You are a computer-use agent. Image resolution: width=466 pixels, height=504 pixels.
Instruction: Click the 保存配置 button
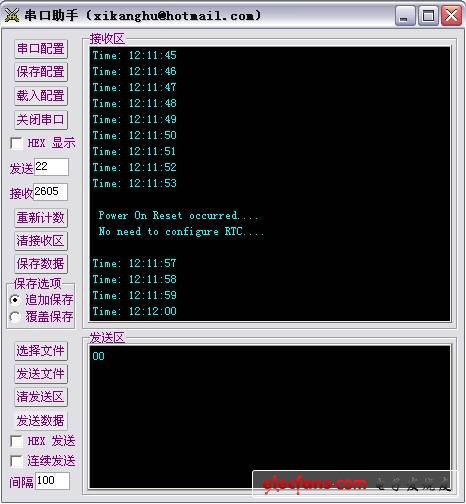[x=41, y=72]
